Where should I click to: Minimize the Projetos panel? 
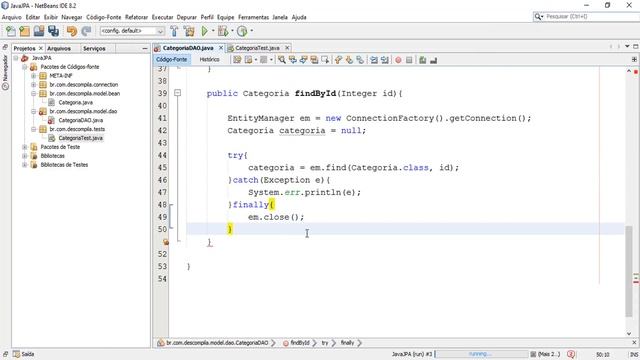tap(145, 48)
